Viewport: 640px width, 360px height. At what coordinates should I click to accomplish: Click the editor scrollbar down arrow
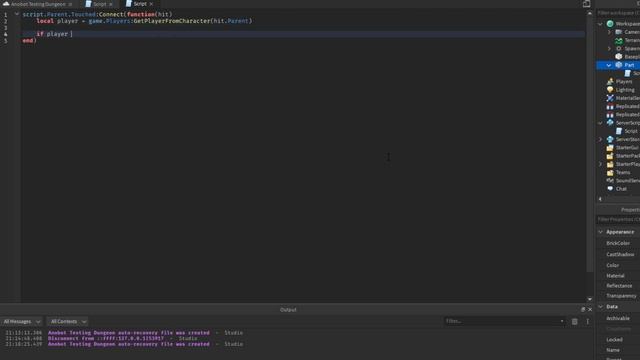coord(589,299)
